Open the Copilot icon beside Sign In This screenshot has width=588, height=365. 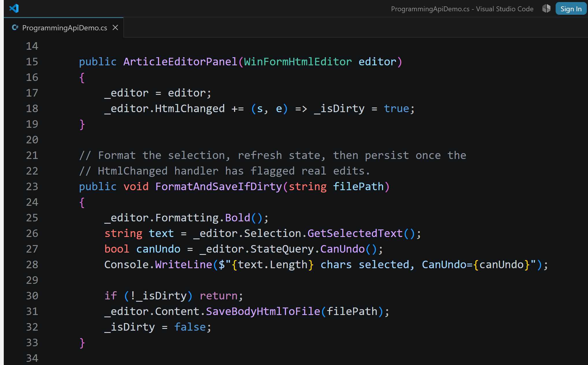click(546, 9)
